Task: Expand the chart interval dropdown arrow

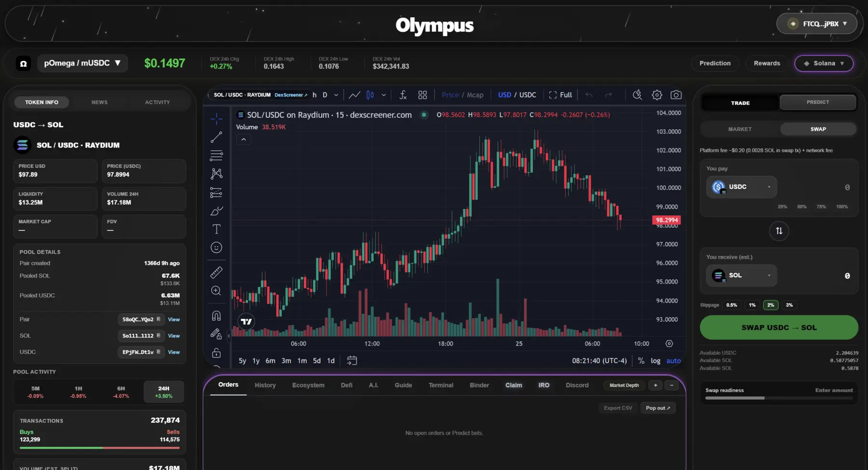Action: pos(336,95)
